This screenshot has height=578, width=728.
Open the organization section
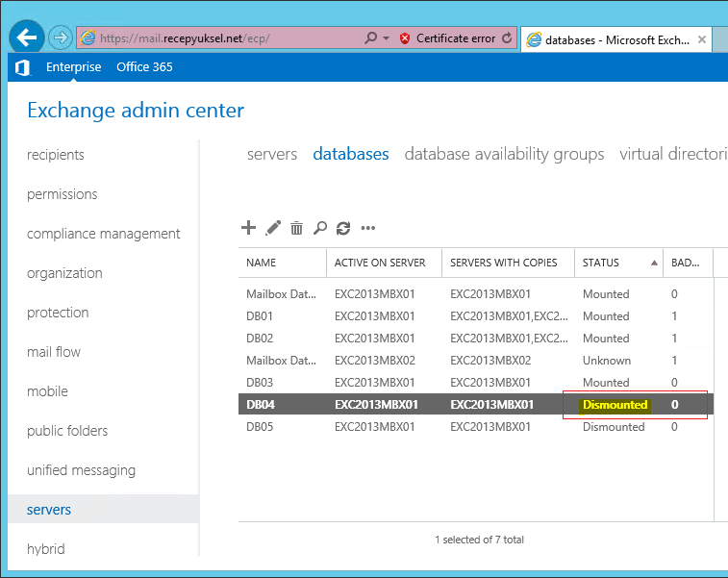[x=64, y=273]
